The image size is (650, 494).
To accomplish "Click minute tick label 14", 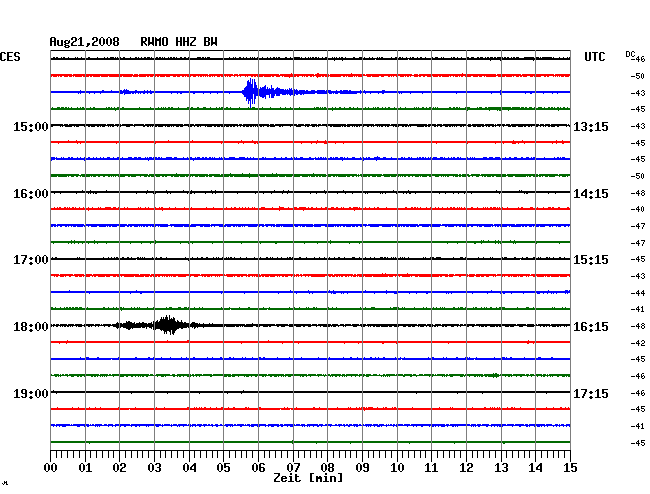I will coord(535,467).
